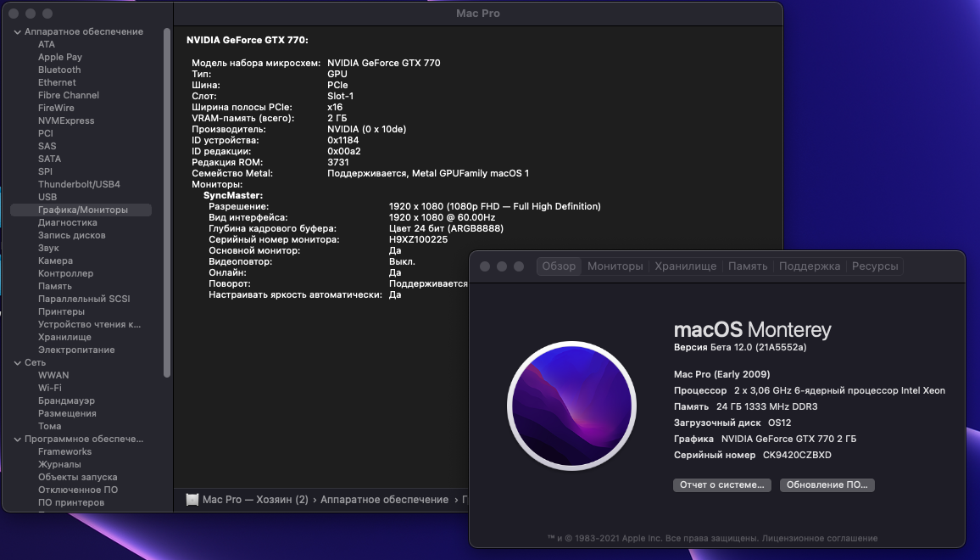Viewport: 980px width, 560px height.
Task: Select Память in the sidebar list
Action: (55, 286)
